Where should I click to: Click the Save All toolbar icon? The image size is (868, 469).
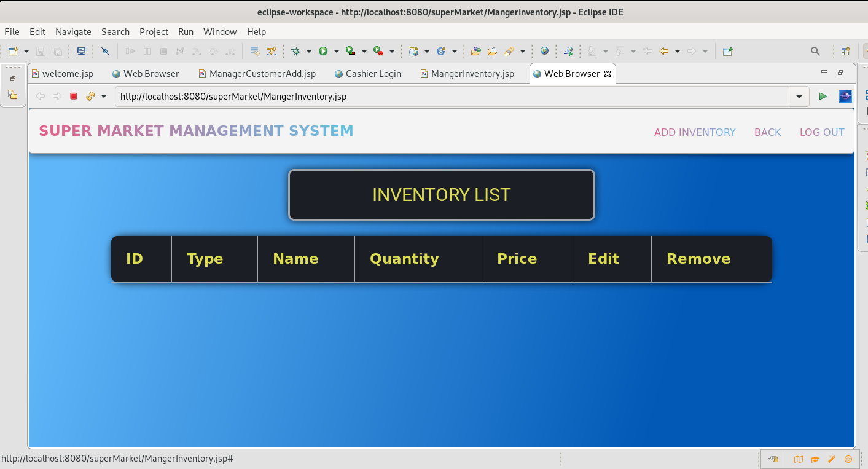coord(57,51)
